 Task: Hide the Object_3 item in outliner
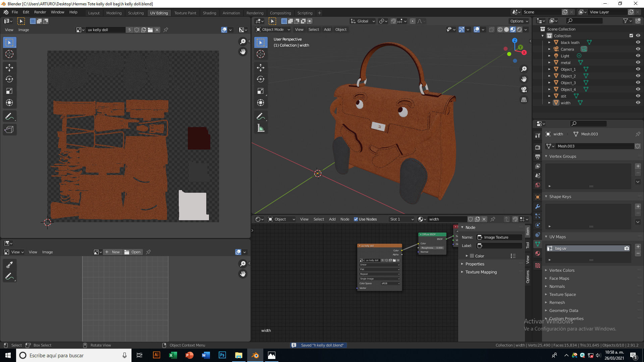click(x=638, y=82)
